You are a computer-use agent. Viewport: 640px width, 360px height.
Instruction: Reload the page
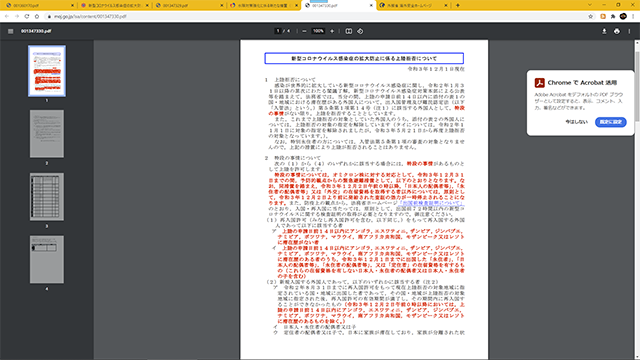(27, 16)
